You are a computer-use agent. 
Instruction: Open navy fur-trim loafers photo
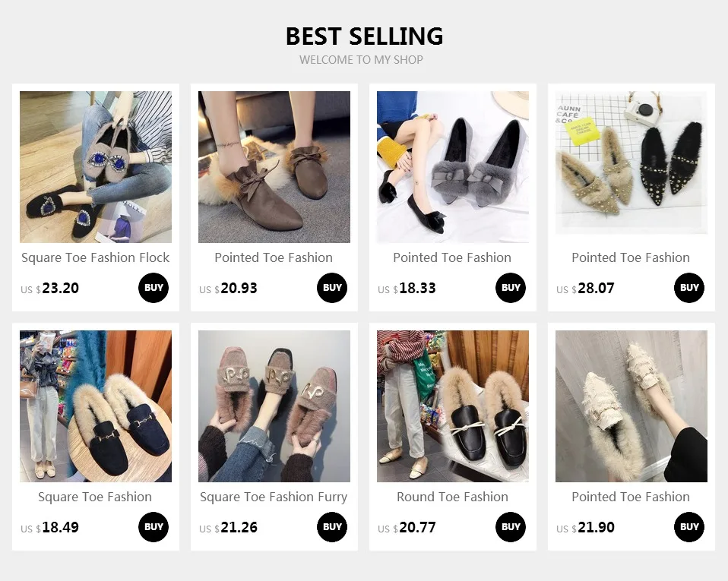(96, 406)
